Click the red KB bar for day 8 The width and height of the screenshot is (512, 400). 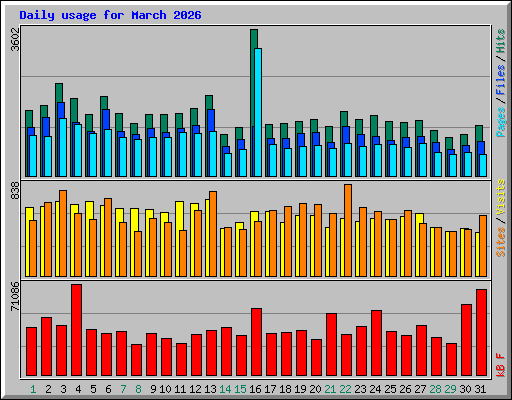(136, 360)
